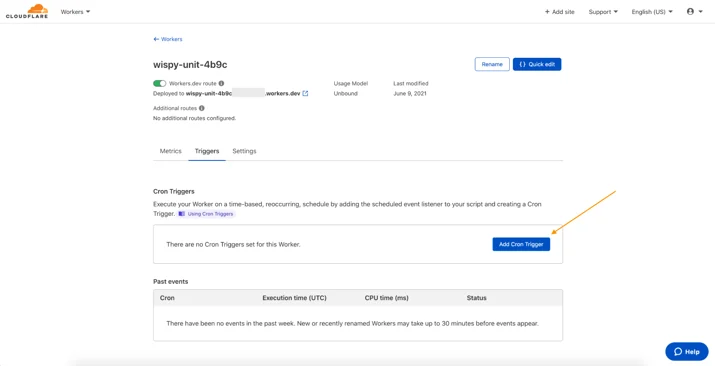715x366 pixels.
Task: Open the Help chat button
Action: pyautogui.click(x=687, y=351)
